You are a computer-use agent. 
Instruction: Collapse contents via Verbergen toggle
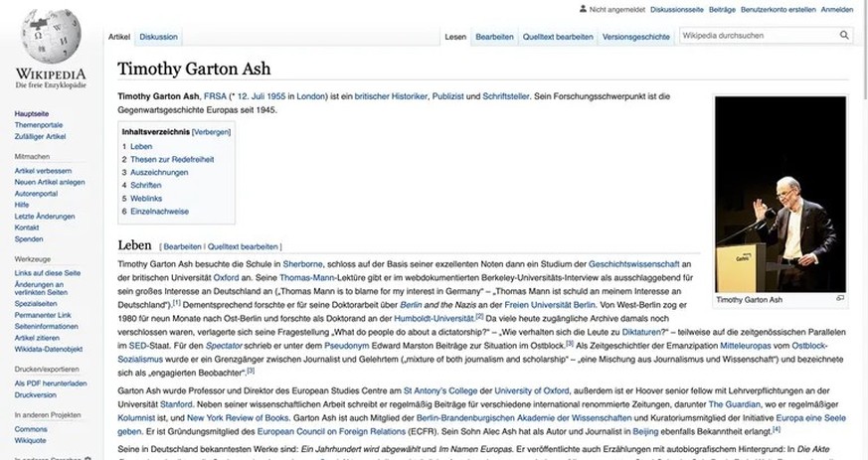pyautogui.click(x=211, y=132)
